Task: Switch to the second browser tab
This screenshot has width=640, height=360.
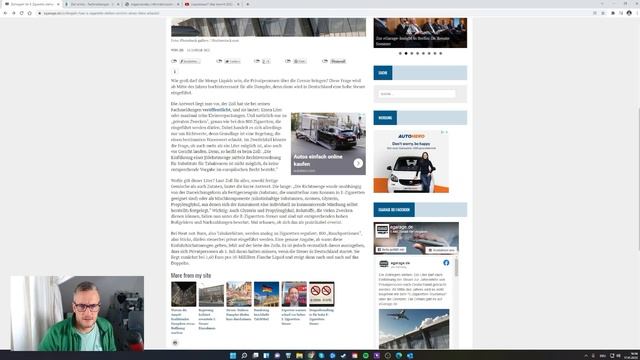Action: click(x=92, y=4)
